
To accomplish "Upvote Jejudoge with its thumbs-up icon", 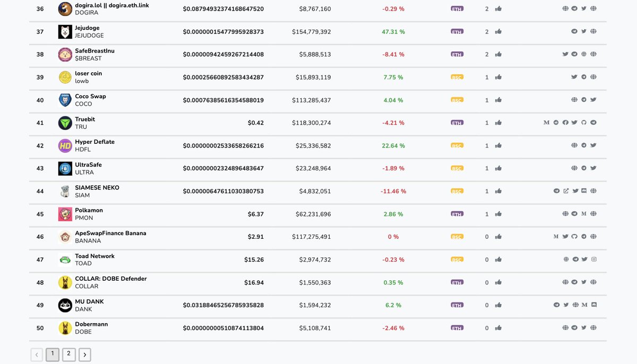I will [498, 31].
